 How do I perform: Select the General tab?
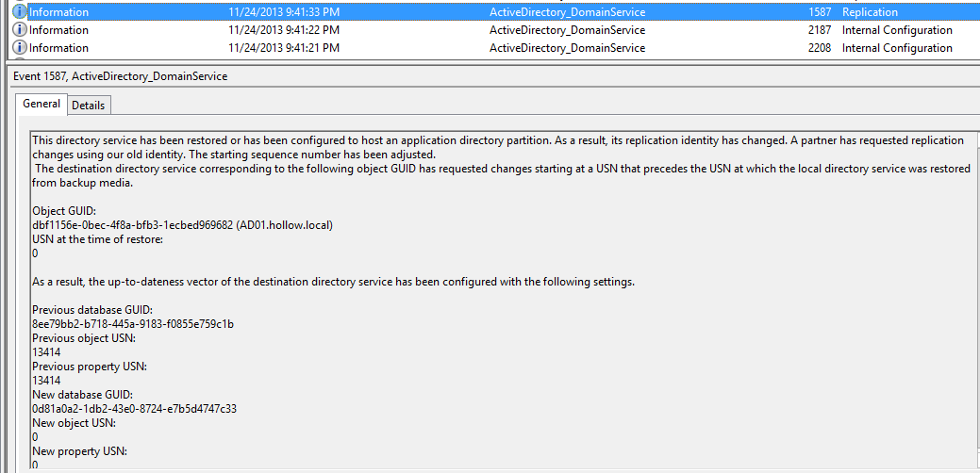click(x=42, y=105)
